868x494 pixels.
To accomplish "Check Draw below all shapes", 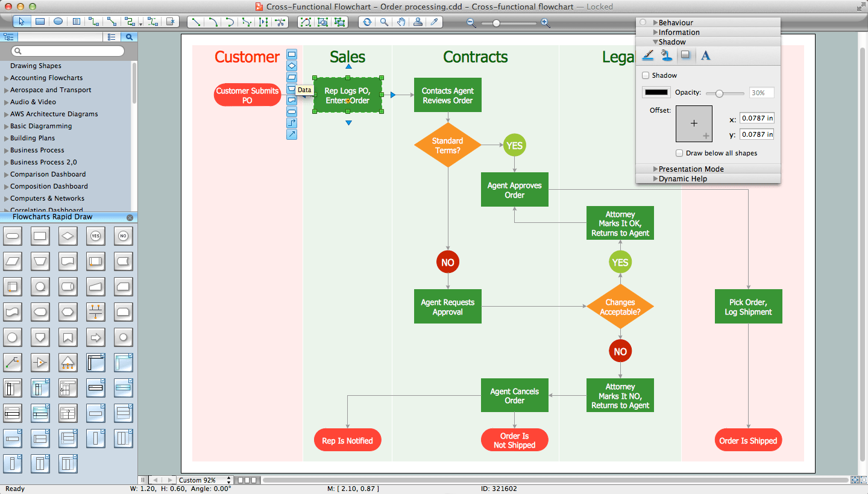I will (x=679, y=153).
